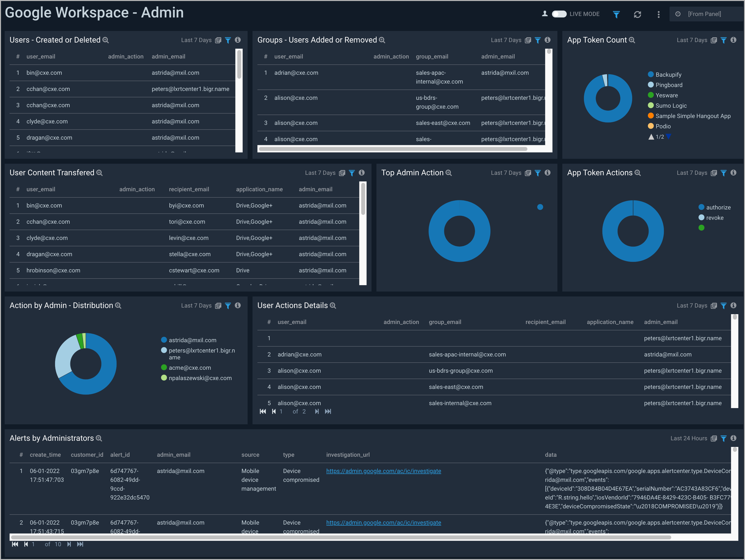
Task: Open the zoom view for Users - Created or Deleted panel
Action: tap(105, 40)
